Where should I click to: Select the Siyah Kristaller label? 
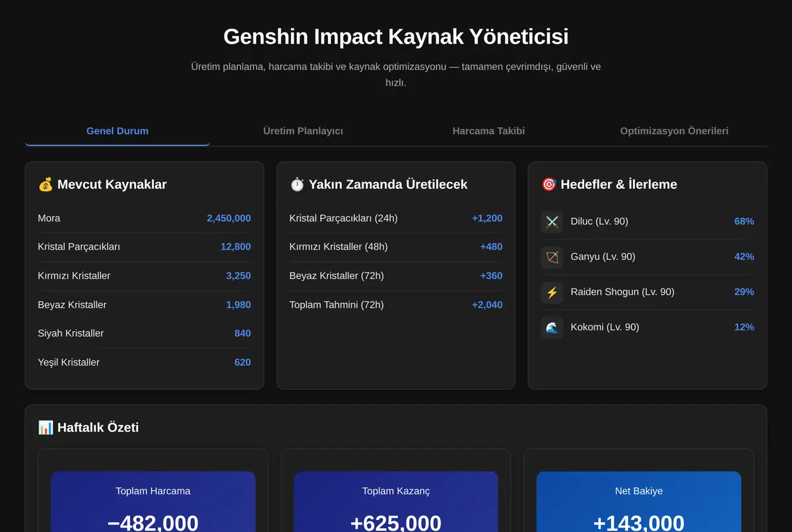(x=71, y=333)
